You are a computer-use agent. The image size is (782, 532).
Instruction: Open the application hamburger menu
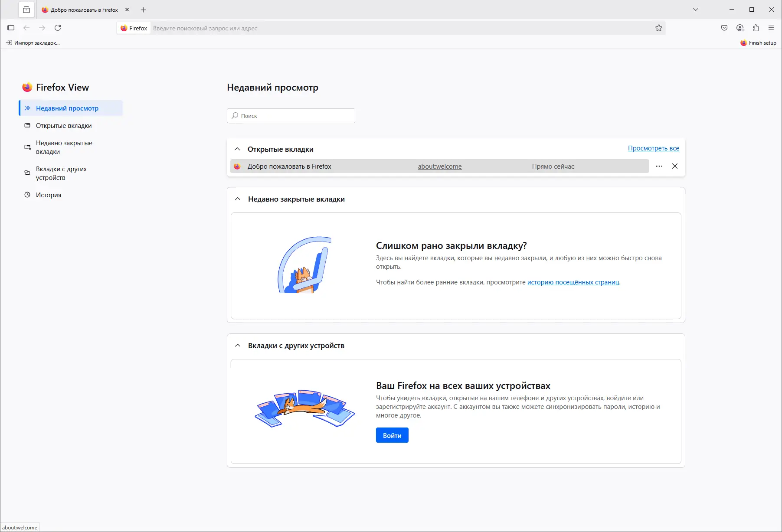772,28
